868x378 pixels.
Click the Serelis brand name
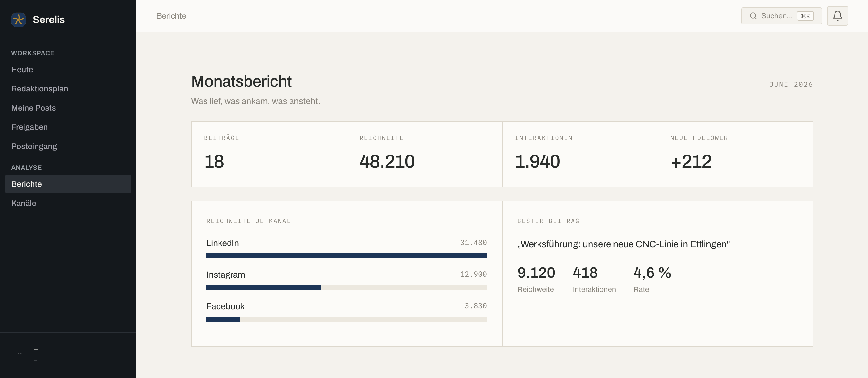(x=49, y=20)
